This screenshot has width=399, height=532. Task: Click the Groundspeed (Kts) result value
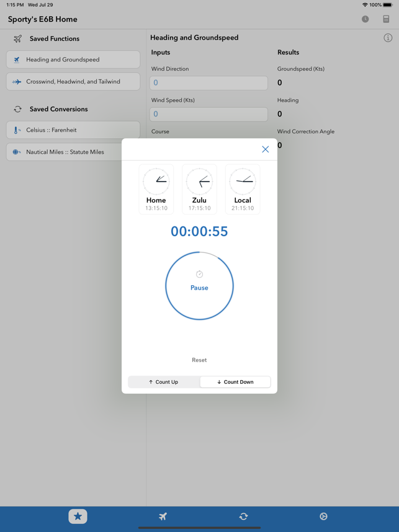(x=279, y=83)
